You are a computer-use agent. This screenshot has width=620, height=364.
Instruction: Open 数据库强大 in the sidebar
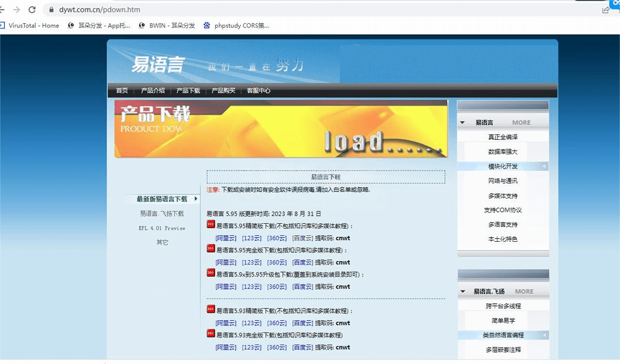click(x=503, y=152)
